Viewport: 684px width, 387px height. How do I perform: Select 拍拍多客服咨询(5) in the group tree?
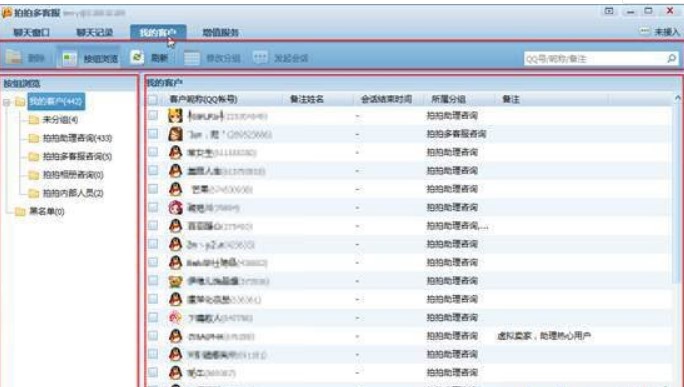(77, 157)
